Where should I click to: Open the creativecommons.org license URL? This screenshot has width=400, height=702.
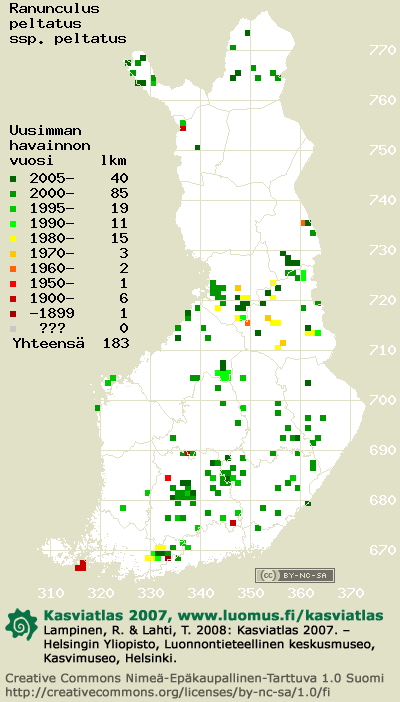click(168, 691)
